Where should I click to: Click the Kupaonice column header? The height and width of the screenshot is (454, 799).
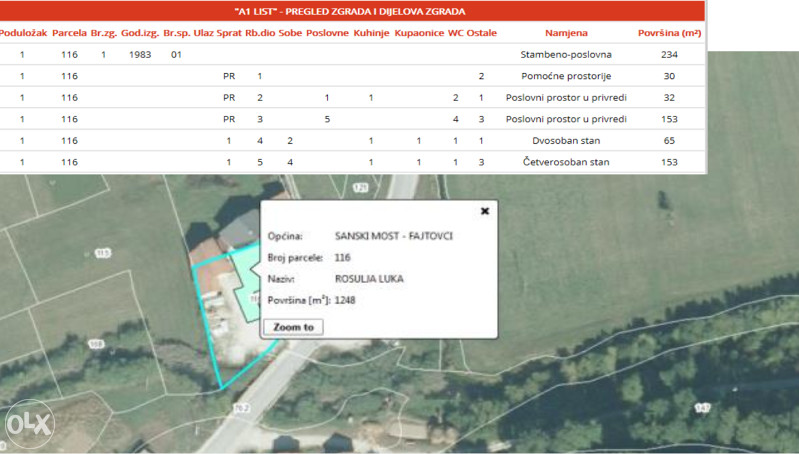coord(419,33)
